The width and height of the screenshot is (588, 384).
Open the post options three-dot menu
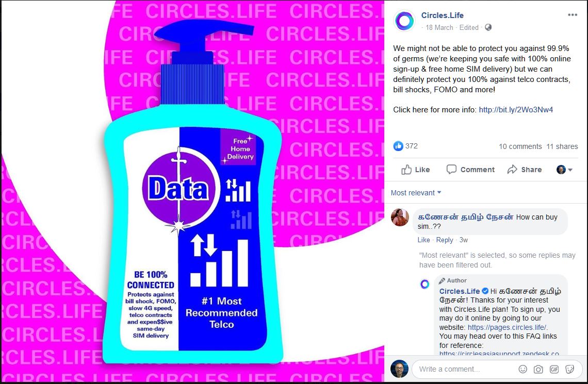pos(572,15)
